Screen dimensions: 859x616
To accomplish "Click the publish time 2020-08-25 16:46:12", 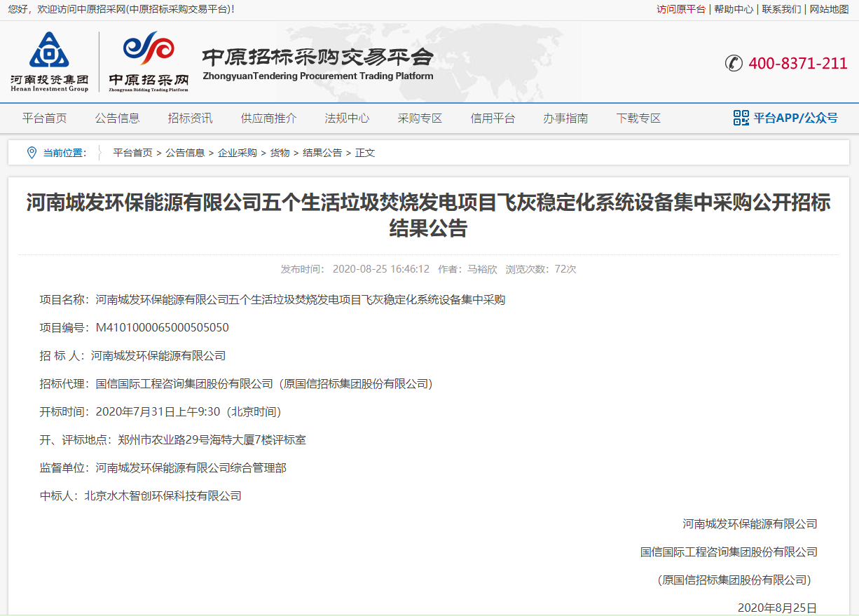I will [x=380, y=269].
